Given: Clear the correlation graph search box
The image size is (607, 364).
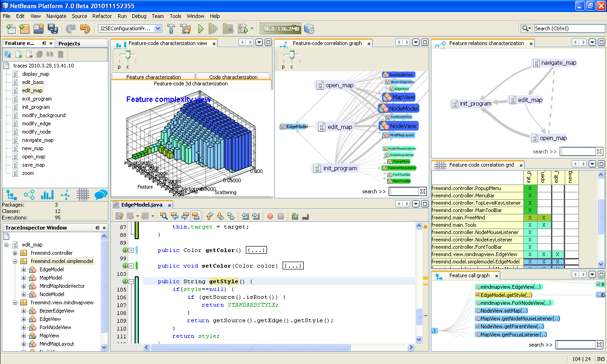Looking at the screenshot, I should (x=422, y=191).
